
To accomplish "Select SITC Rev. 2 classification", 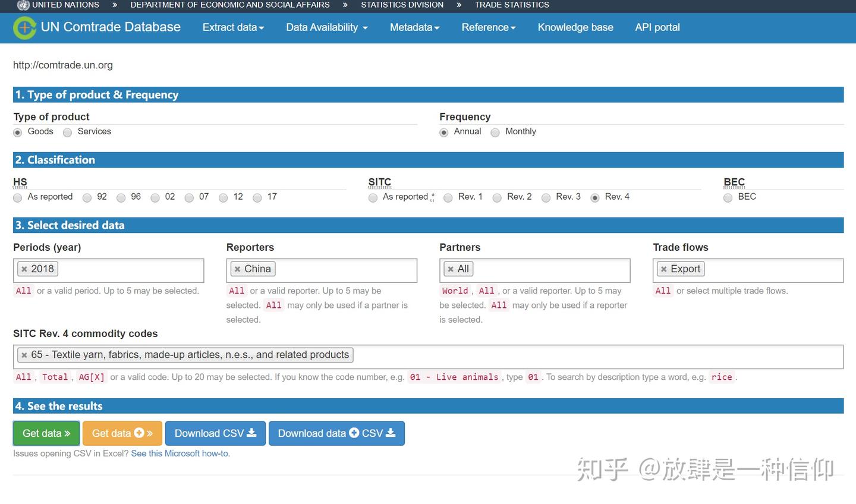I will 497,197.
